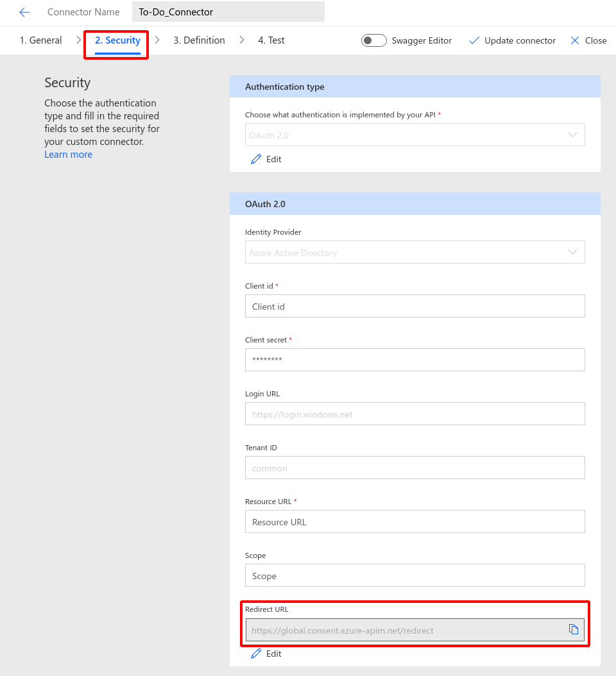The height and width of the screenshot is (676, 616).
Task: Click chevron arrow after Security step
Action: pos(157,40)
